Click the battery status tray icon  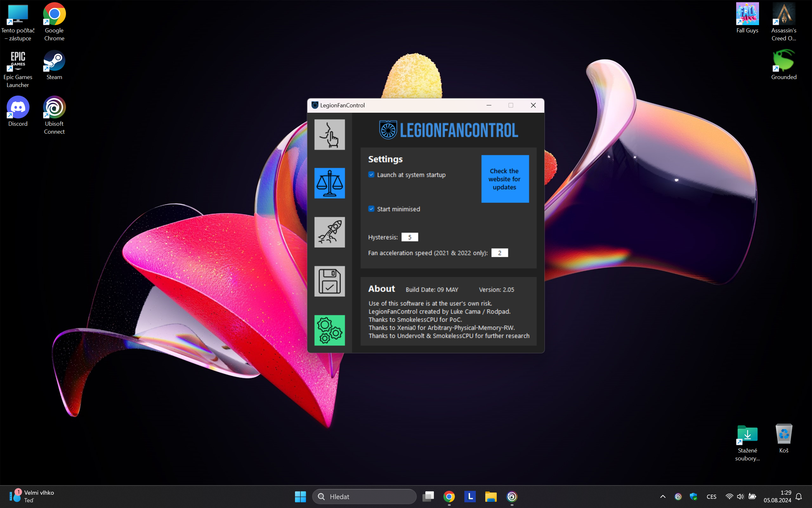click(752, 497)
